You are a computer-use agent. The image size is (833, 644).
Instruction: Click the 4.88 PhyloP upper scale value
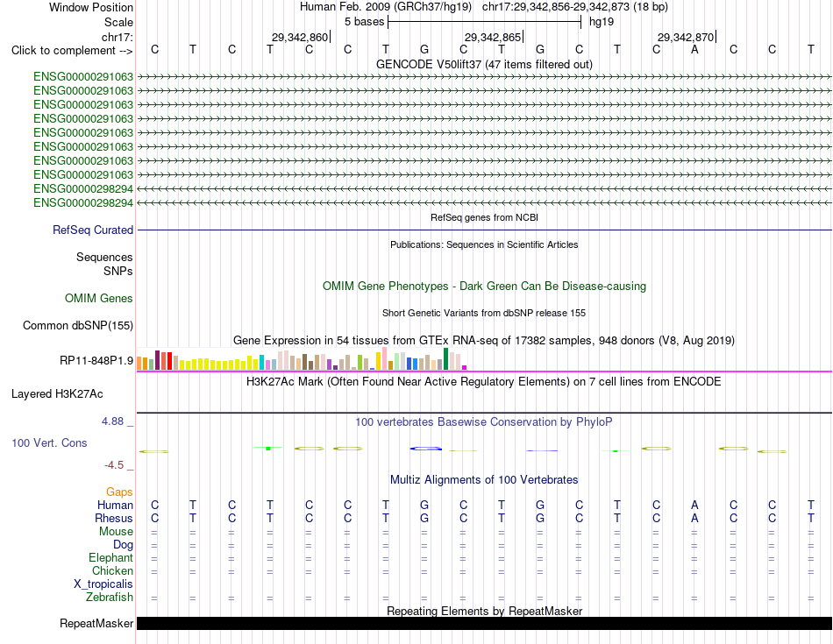pos(112,421)
